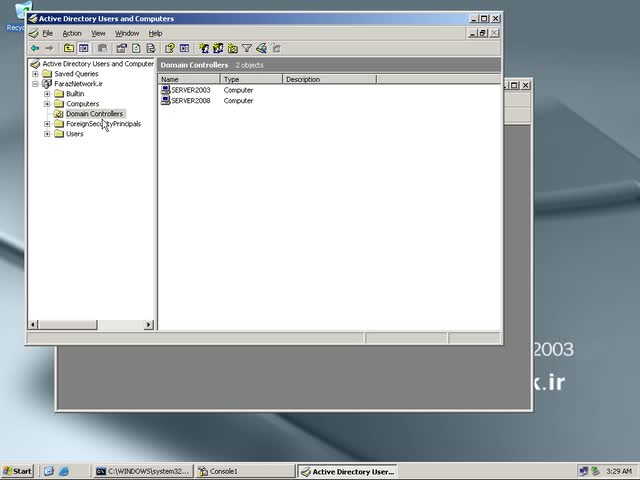Open the View menu

point(98,33)
